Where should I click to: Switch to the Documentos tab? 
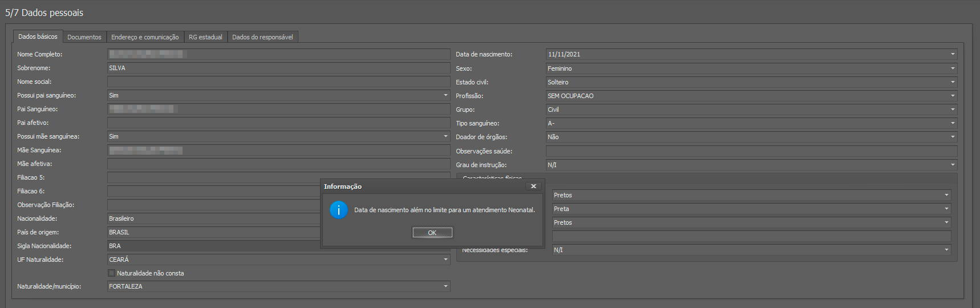(x=84, y=37)
